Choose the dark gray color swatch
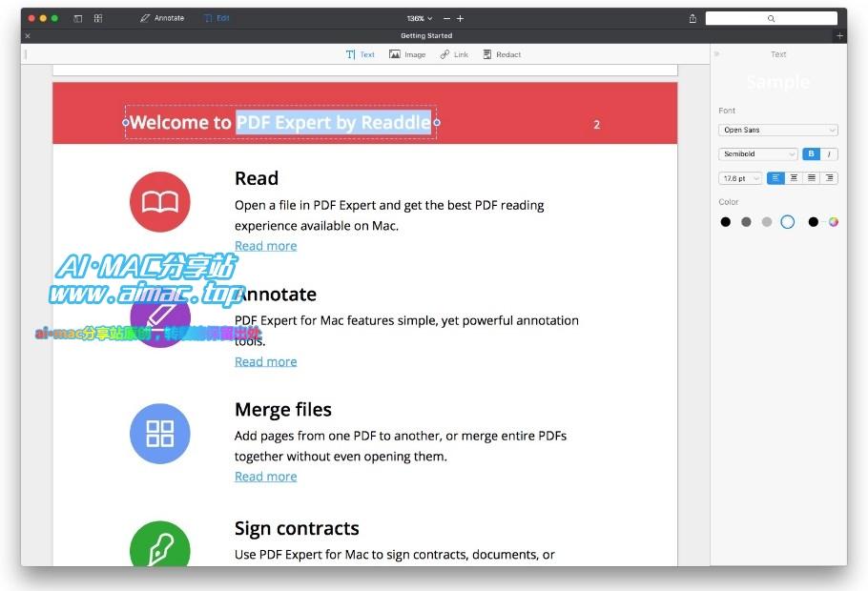 point(746,222)
